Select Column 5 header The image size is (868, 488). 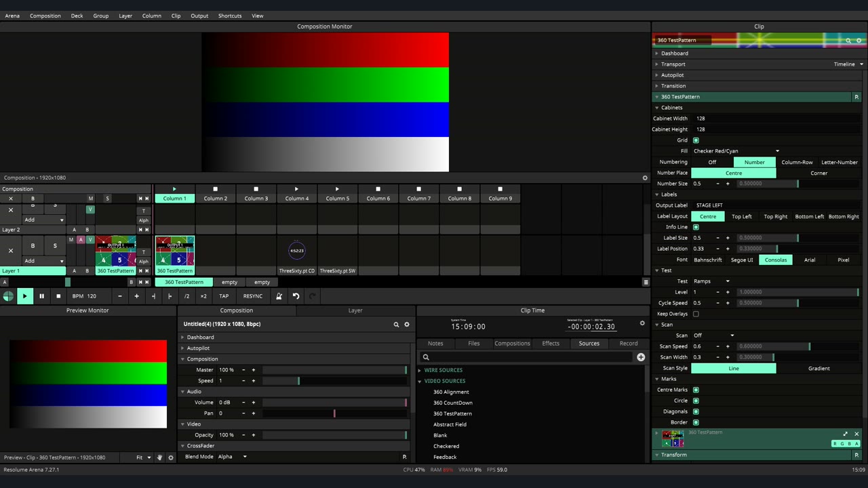[x=337, y=199]
